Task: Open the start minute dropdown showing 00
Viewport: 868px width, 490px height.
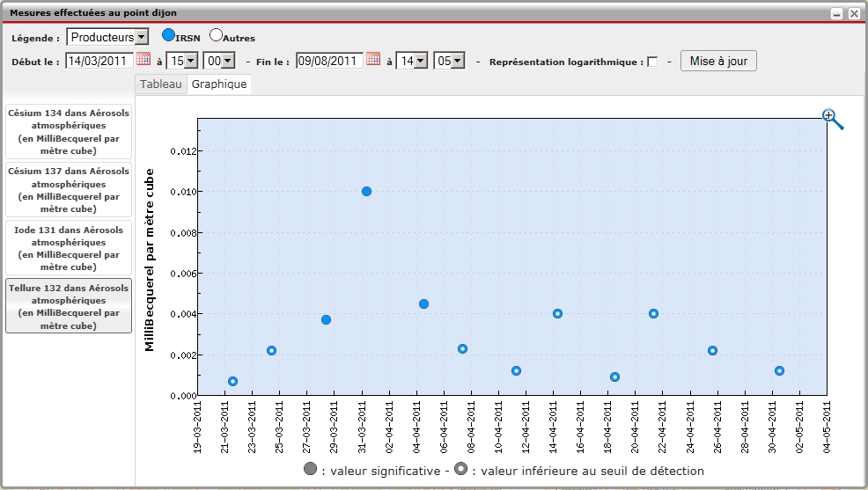Action: point(219,61)
